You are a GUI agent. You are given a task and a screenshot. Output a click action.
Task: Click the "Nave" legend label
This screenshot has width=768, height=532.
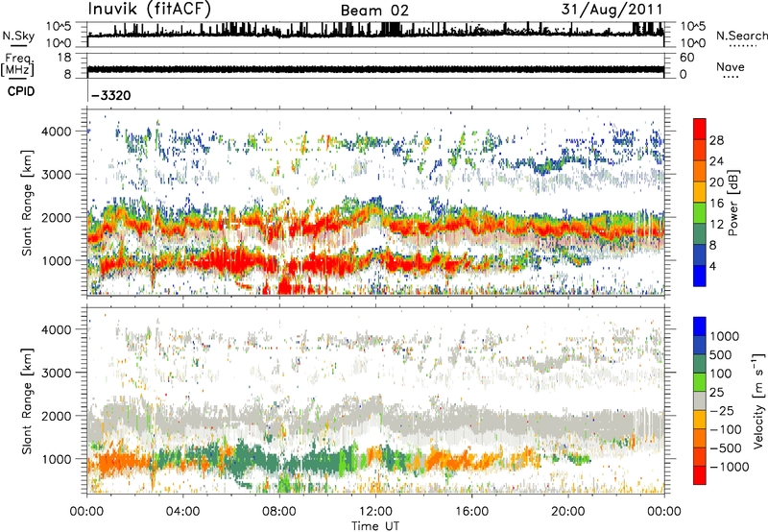(731, 66)
